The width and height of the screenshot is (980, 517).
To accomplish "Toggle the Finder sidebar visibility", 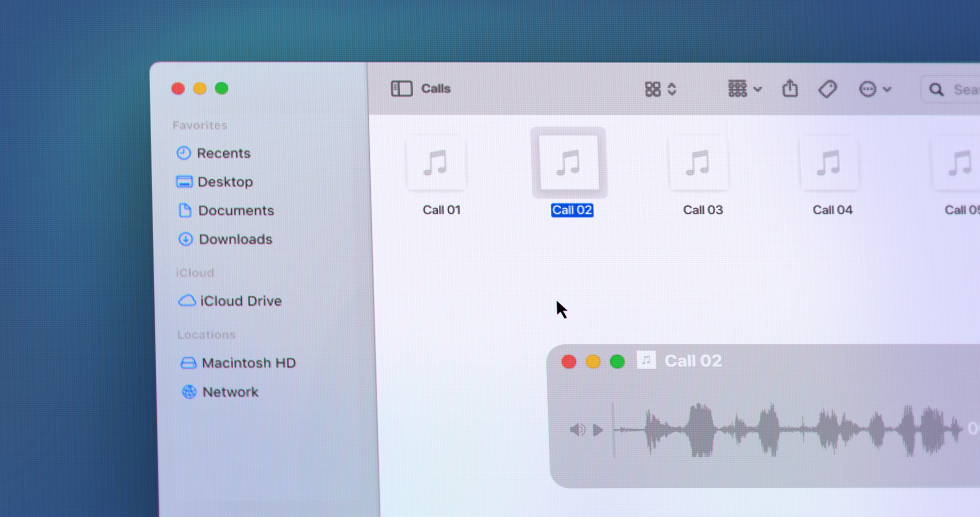I will point(401,89).
